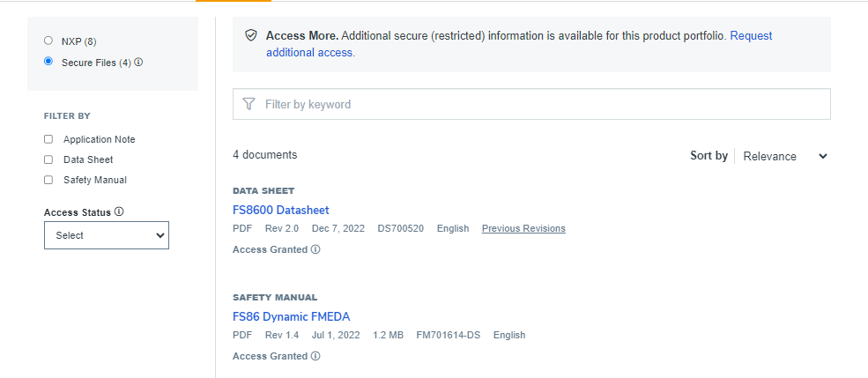The width and height of the screenshot is (868, 378).
Task: Check the Safety Manual filter checkbox
Action: [48, 180]
